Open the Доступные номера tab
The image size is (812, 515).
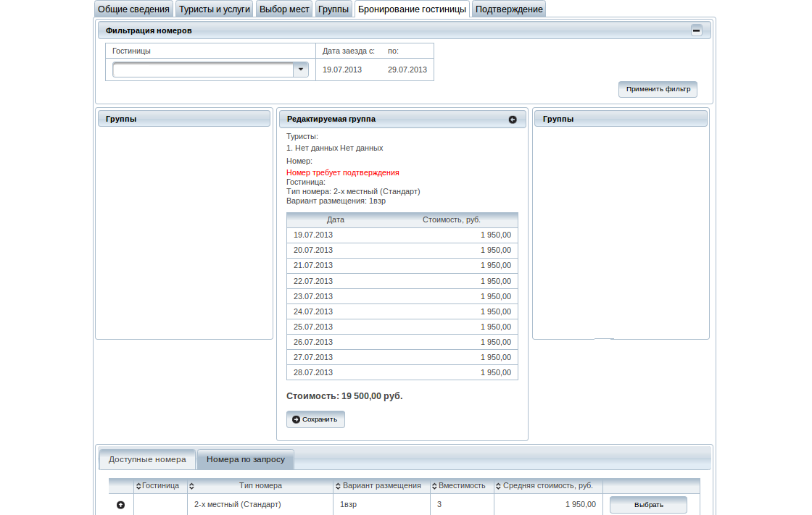148,460
